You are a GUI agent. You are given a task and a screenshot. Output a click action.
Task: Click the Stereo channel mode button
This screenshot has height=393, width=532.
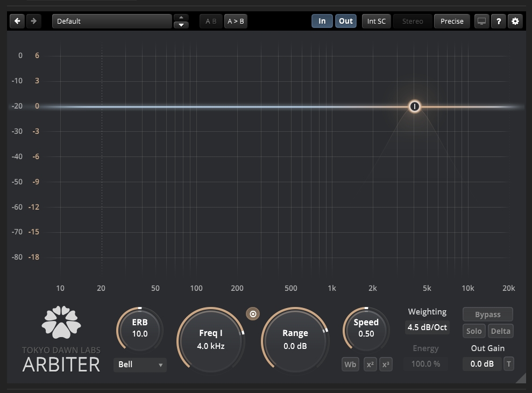point(413,21)
